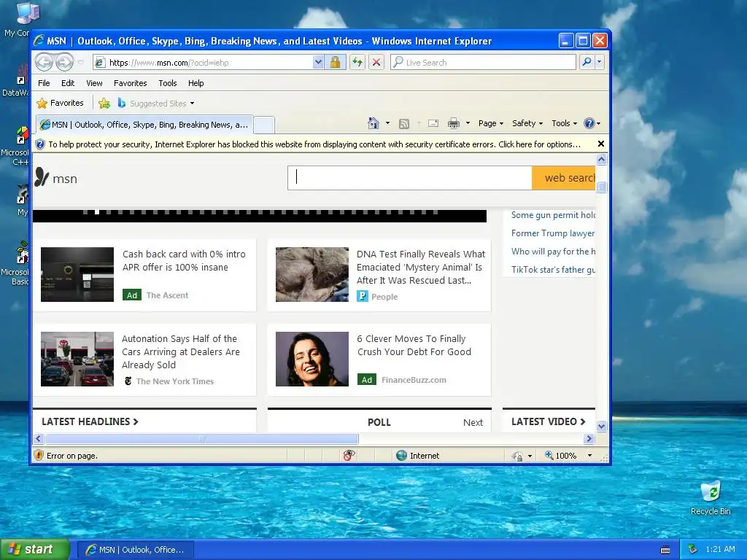Open the Help menu
Image resolution: width=747 pixels, height=560 pixels.
pos(196,83)
